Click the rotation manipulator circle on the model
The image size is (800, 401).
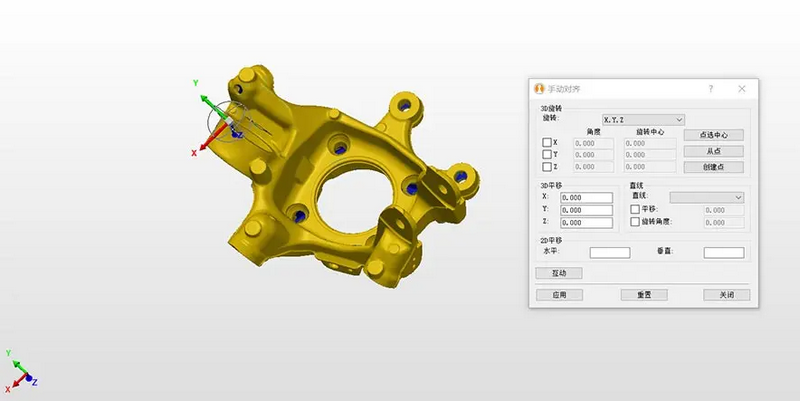(224, 122)
